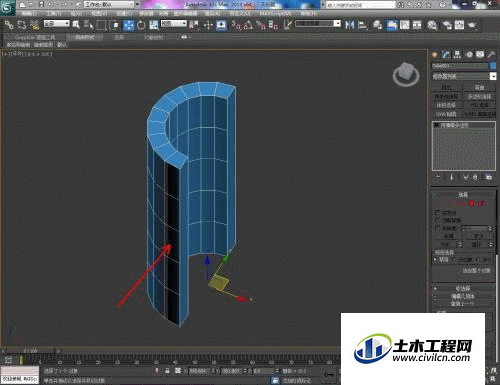Toggle the Graphite modeling ribbon button

(392, 25)
